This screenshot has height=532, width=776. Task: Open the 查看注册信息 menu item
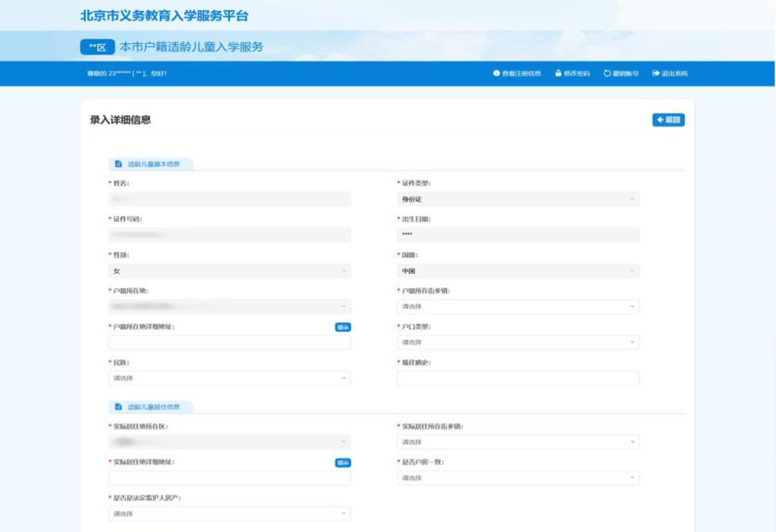[x=514, y=73]
